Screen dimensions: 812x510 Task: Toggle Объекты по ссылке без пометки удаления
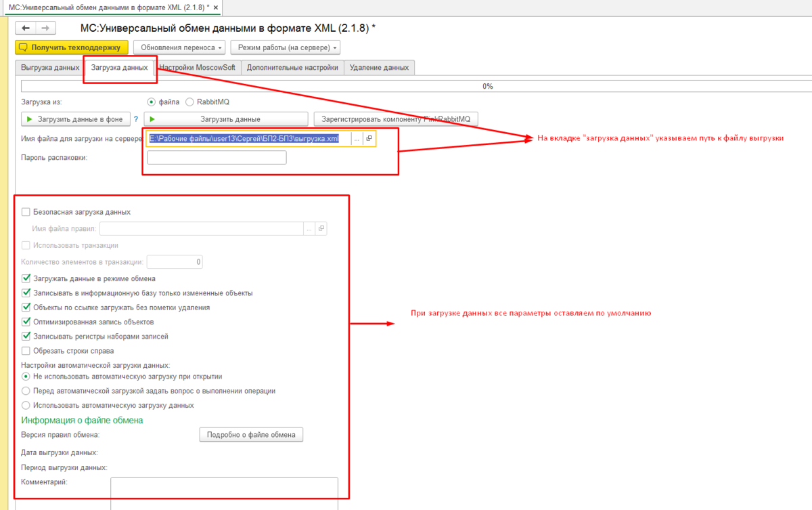[x=26, y=307]
